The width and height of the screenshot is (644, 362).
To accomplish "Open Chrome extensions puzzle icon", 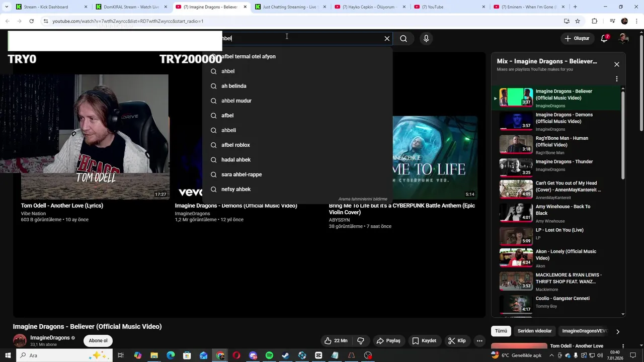I will [594, 21].
